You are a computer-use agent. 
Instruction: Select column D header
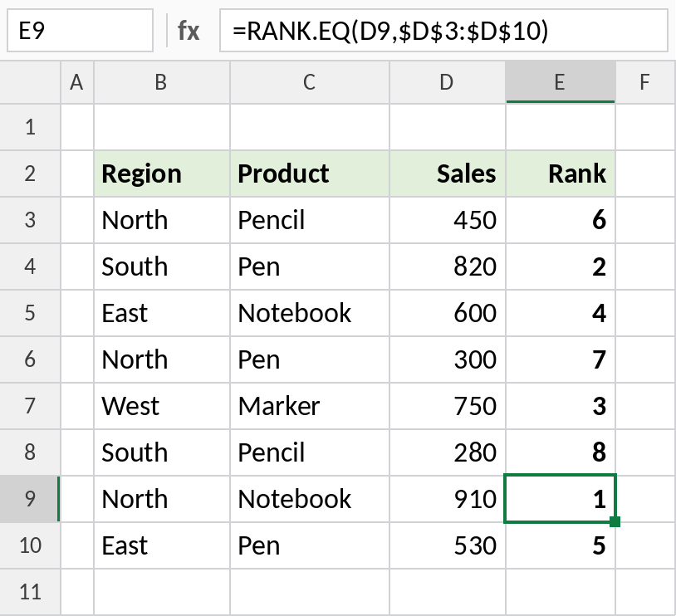[x=448, y=82]
